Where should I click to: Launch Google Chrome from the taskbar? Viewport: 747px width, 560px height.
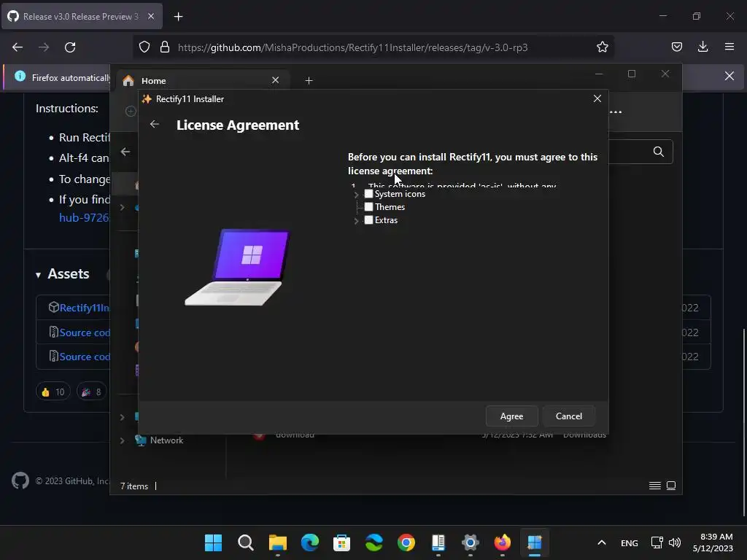[x=406, y=542]
